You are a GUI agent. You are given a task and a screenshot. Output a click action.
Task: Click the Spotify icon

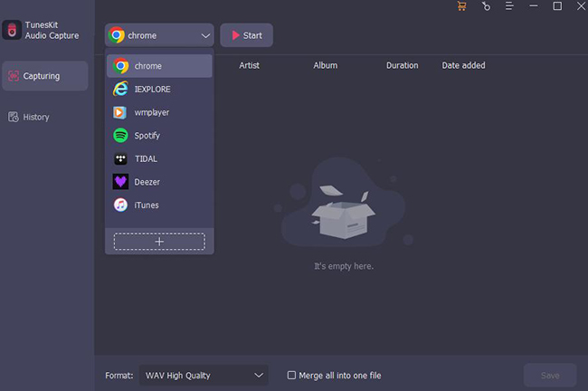[x=120, y=136]
